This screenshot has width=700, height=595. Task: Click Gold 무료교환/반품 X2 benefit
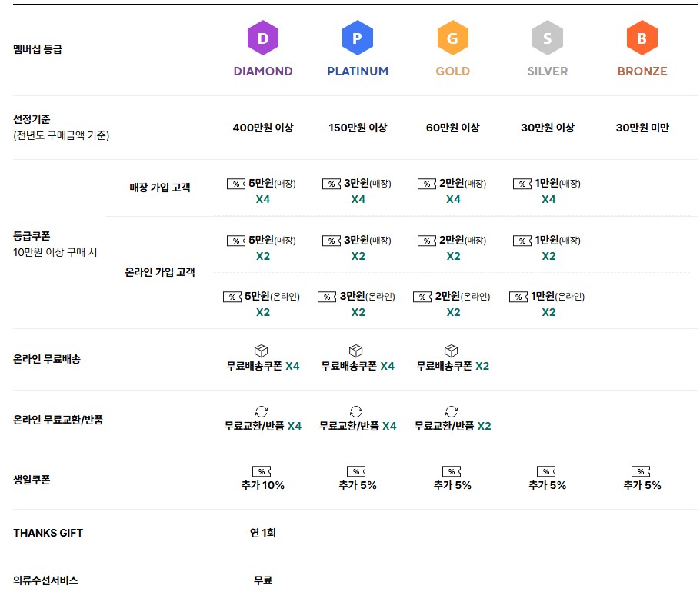[x=452, y=426]
